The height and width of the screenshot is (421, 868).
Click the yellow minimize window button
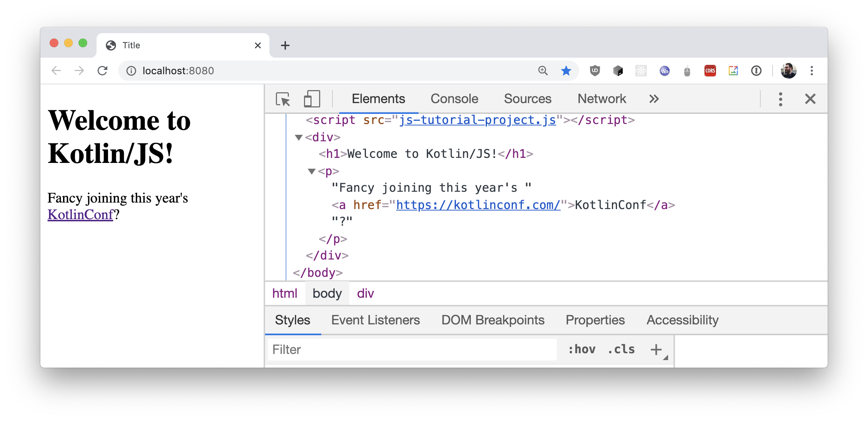pos(68,43)
